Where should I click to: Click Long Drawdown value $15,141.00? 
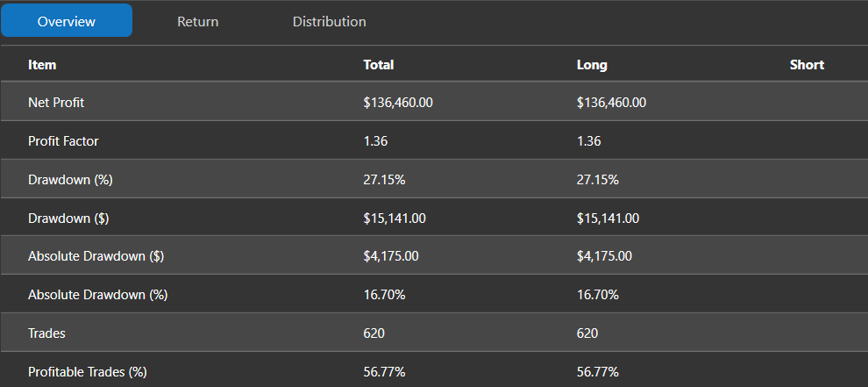point(608,219)
